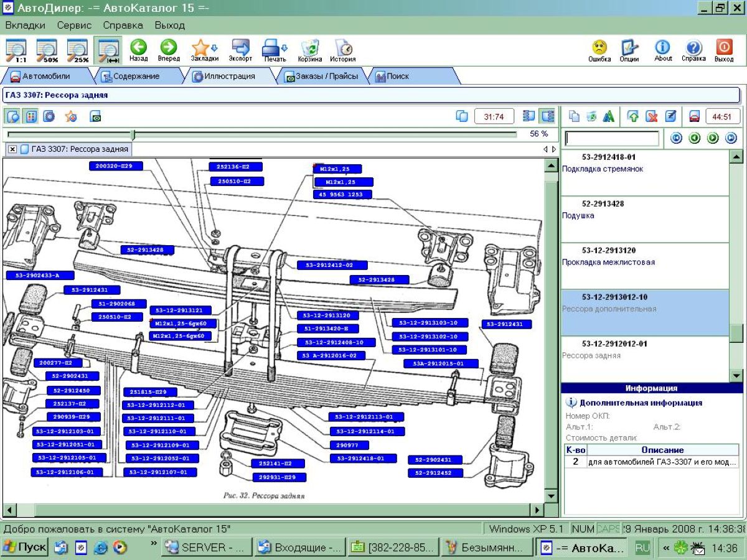Screen dimensions: 747x560
Task: Switch to the Содержание tab
Action: (136, 77)
